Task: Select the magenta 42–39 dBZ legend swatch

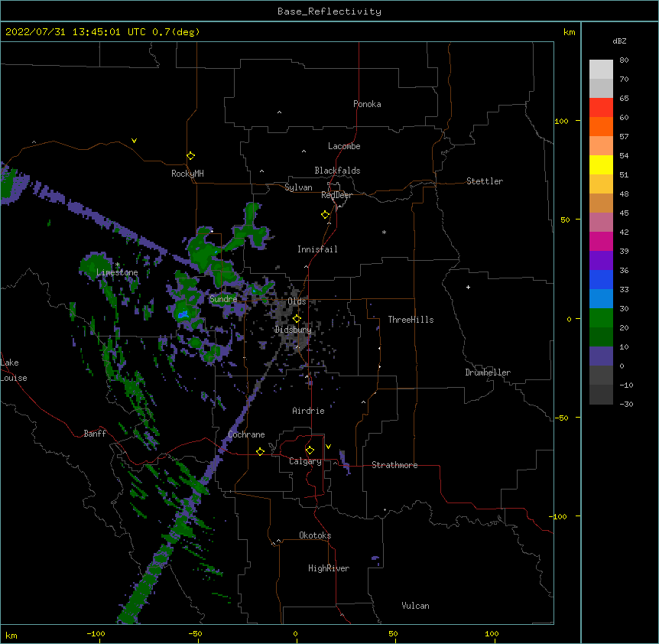Action: (601, 241)
